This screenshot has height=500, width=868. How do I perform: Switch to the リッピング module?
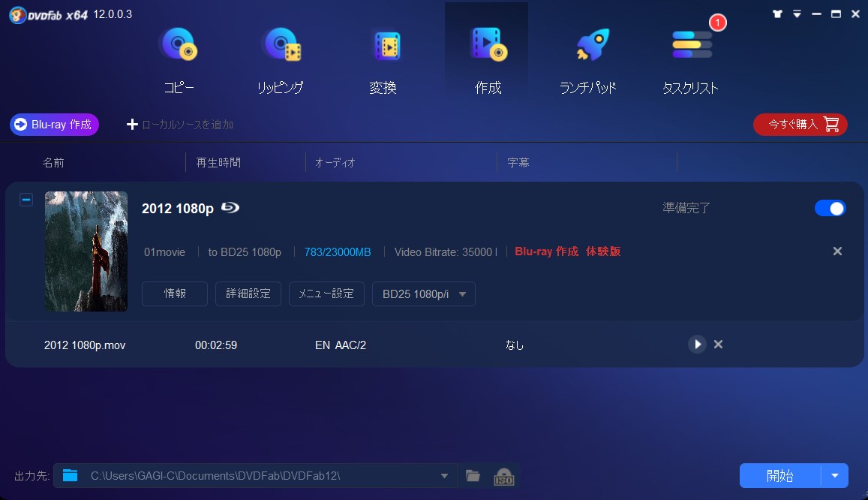pyautogui.click(x=281, y=61)
